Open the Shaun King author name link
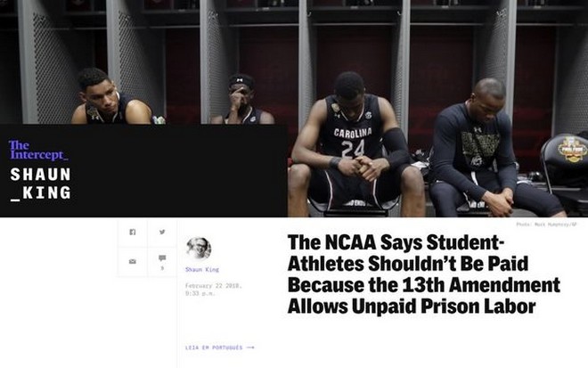Screen dimensions: 588x368 pyautogui.click(x=202, y=269)
